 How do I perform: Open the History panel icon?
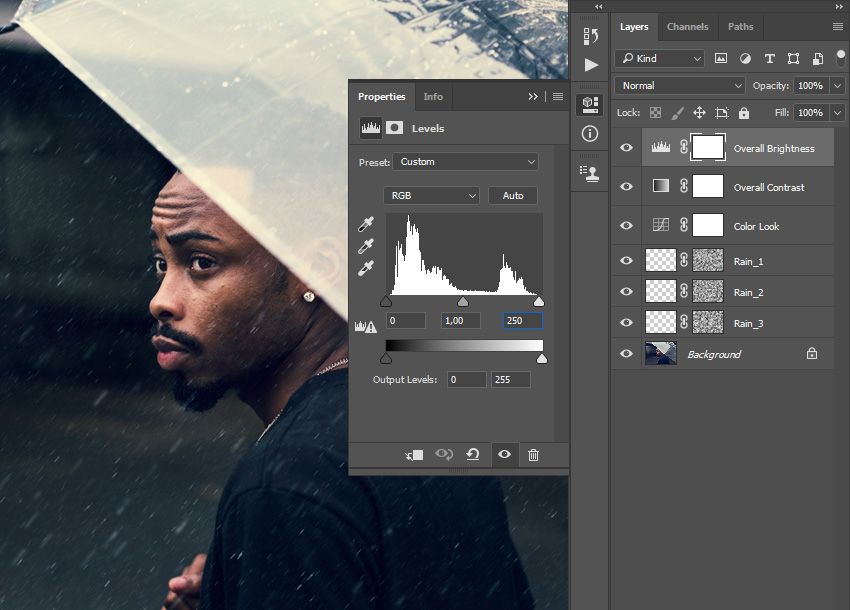tap(590, 36)
